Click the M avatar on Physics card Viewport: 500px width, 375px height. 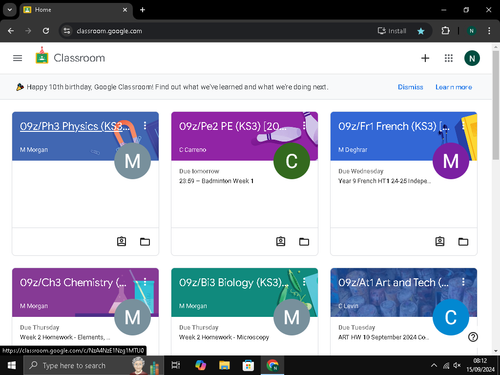tap(132, 161)
